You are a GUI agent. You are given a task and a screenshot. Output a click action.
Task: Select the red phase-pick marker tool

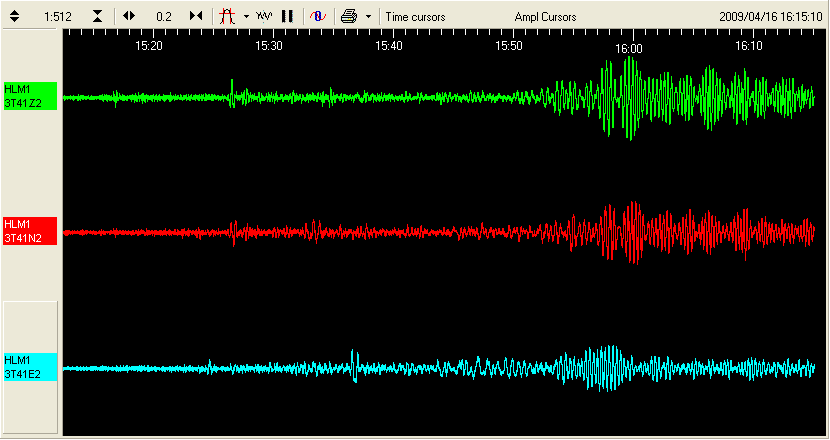click(227, 17)
